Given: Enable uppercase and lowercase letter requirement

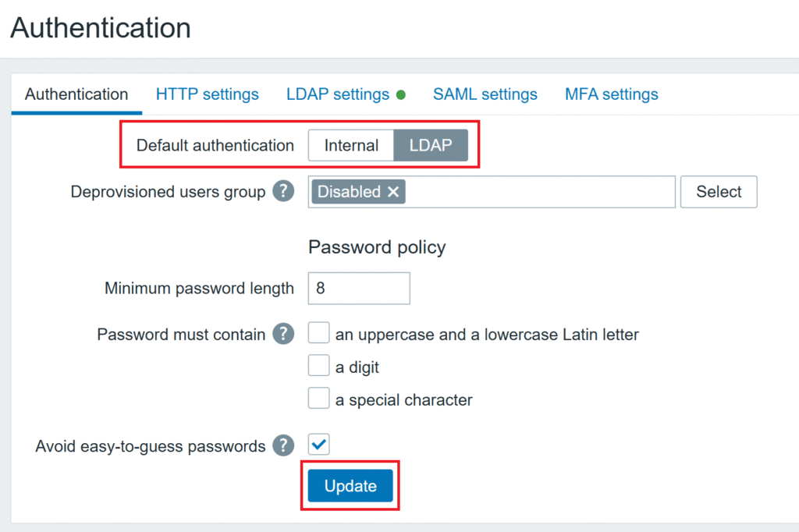Looking at the screenshot, I should click(x=318, y=332).
